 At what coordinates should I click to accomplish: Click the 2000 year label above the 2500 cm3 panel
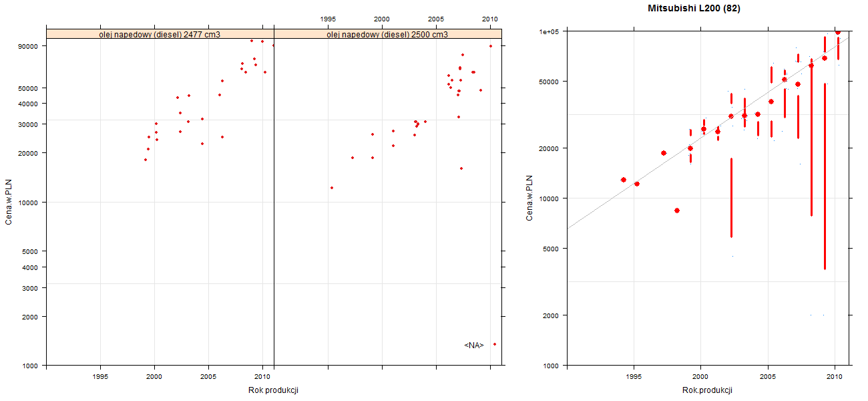382,19
